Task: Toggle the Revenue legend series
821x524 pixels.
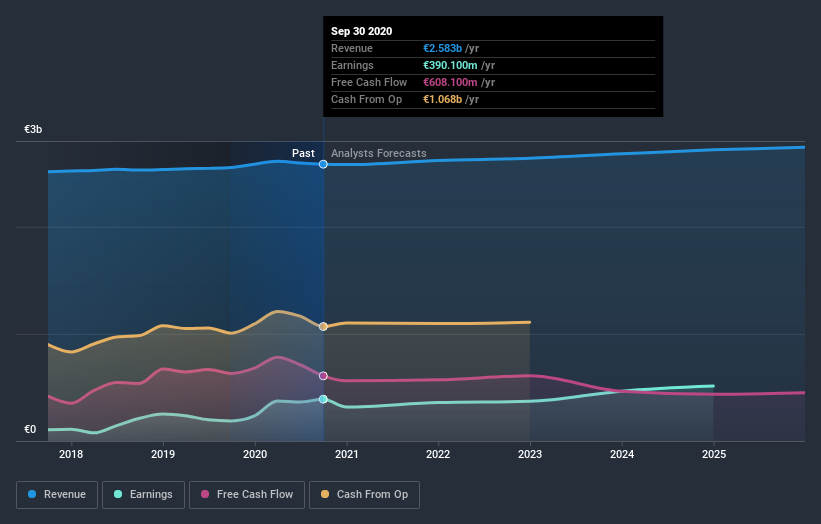Action: 57,495
